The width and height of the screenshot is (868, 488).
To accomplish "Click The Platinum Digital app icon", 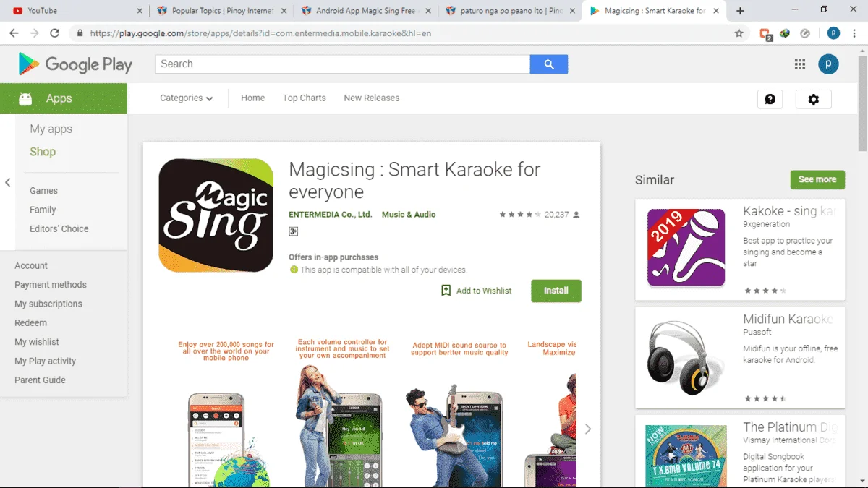I will tap(686, 456).
